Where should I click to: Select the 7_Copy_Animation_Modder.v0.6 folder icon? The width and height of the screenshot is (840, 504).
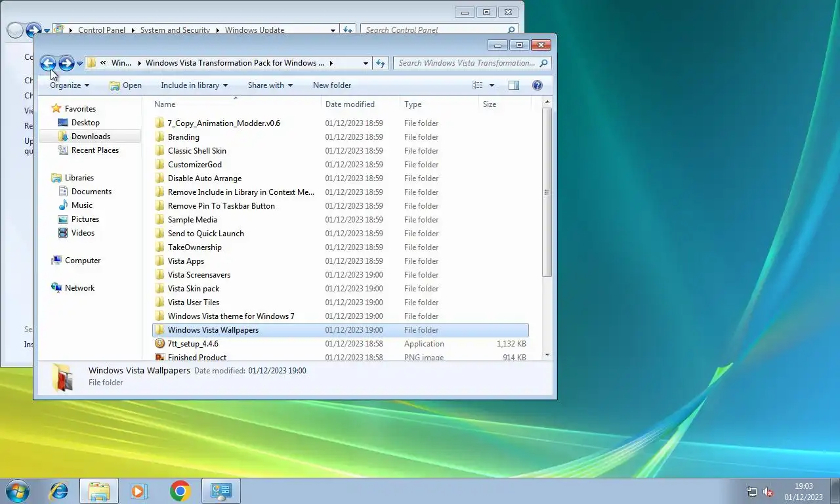coord(159,123)
